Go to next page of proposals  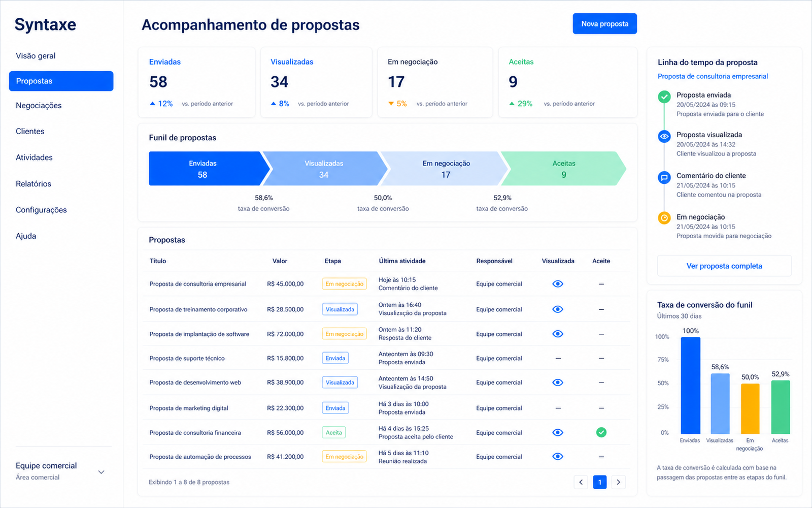[x=618, y=482]
